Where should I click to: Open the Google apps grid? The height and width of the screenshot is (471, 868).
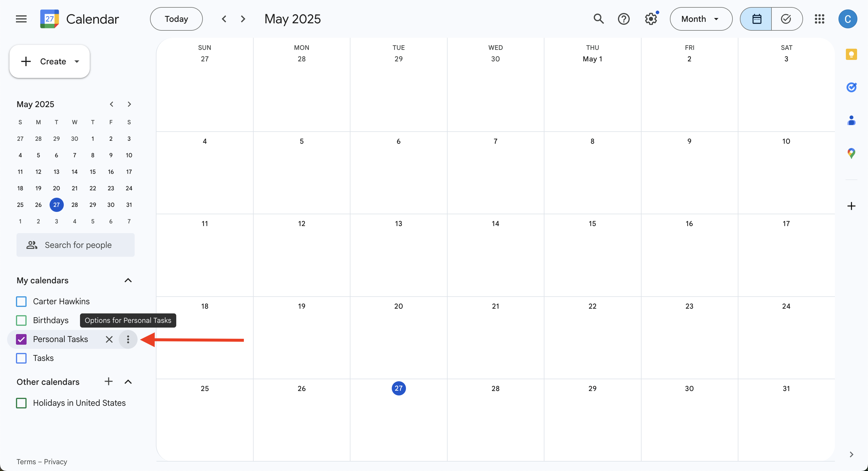click(819, 19)
